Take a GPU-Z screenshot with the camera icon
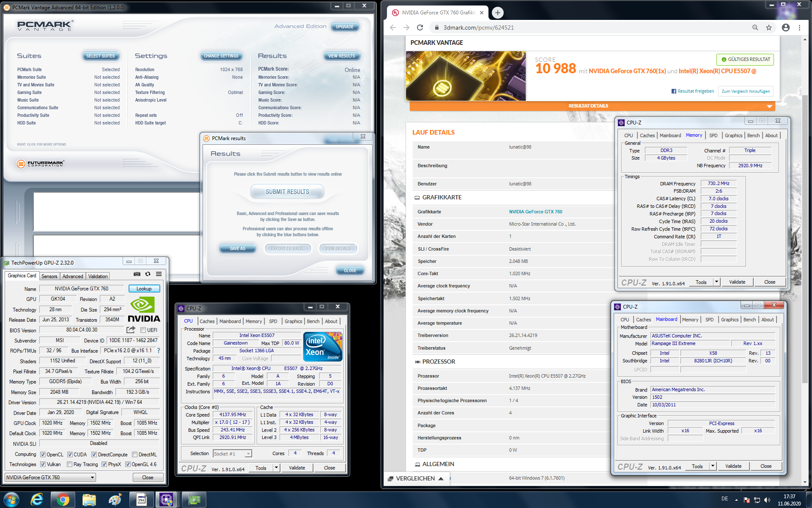Viewport: 812px width, 508px height. pos(137,274)
